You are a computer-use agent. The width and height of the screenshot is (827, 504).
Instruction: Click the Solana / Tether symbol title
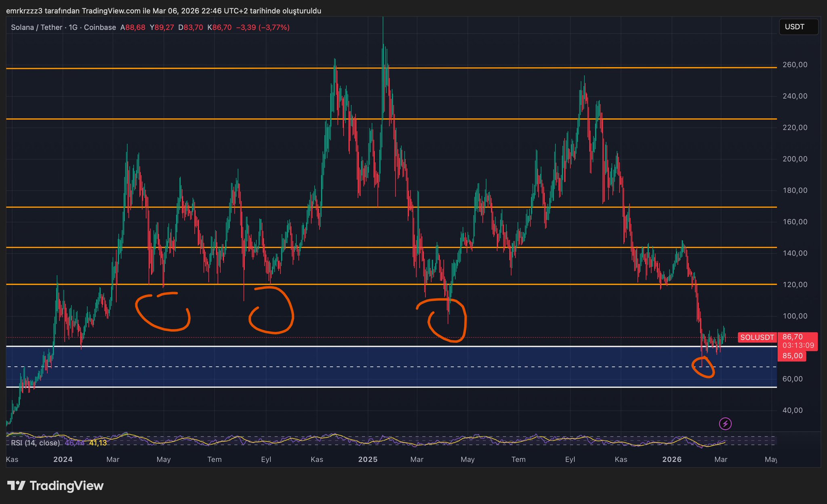(36, 27)
